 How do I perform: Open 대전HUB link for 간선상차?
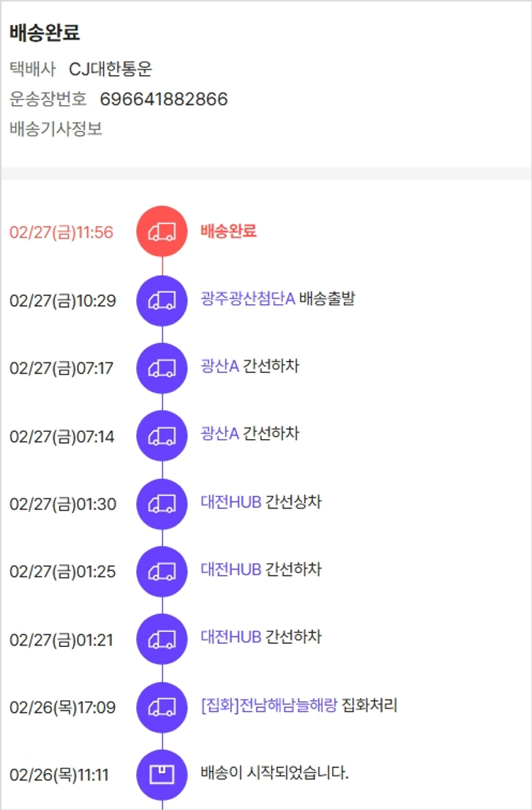[x=231, y=503]
